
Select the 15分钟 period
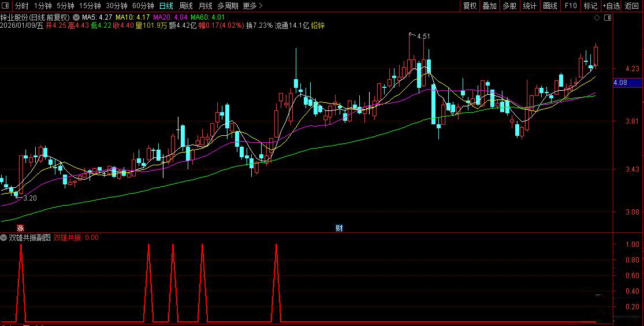90,6
